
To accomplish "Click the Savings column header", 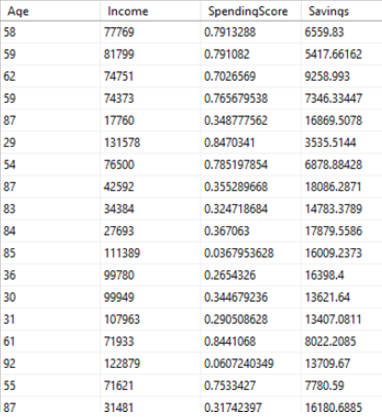I will pos(342,11).
